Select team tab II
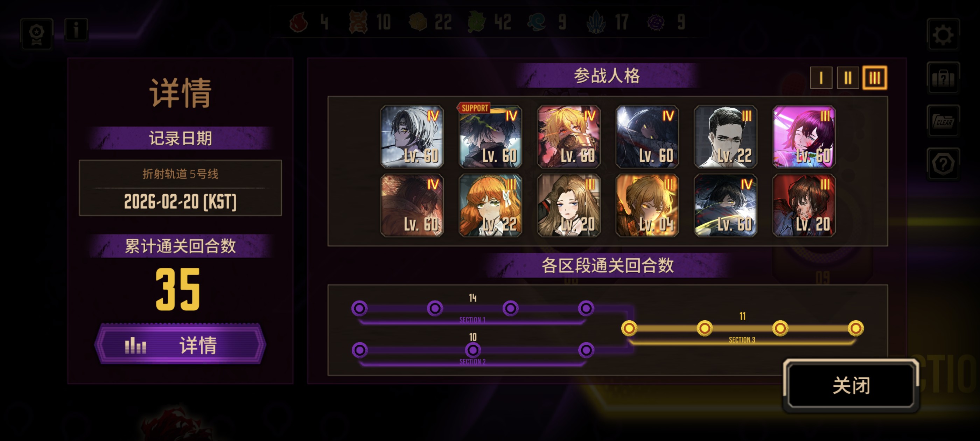Image resolution: width=980 pixels, height=441 pixels. tap(847, 78)
